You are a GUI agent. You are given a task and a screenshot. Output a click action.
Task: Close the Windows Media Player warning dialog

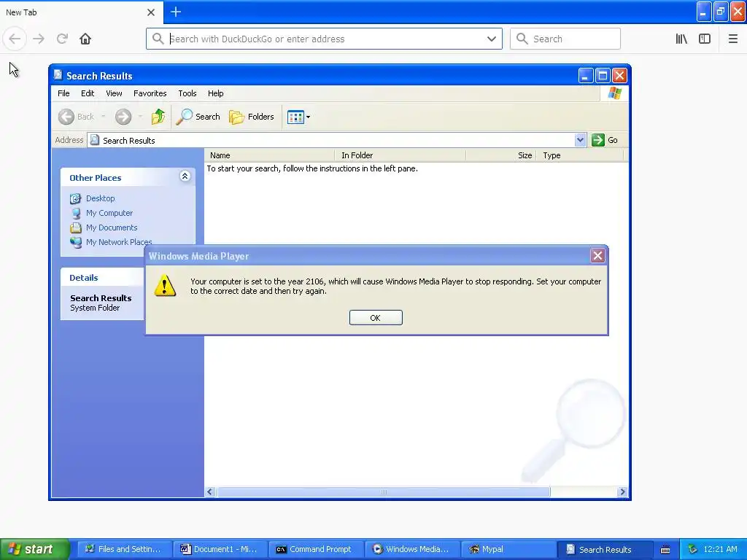597,256
